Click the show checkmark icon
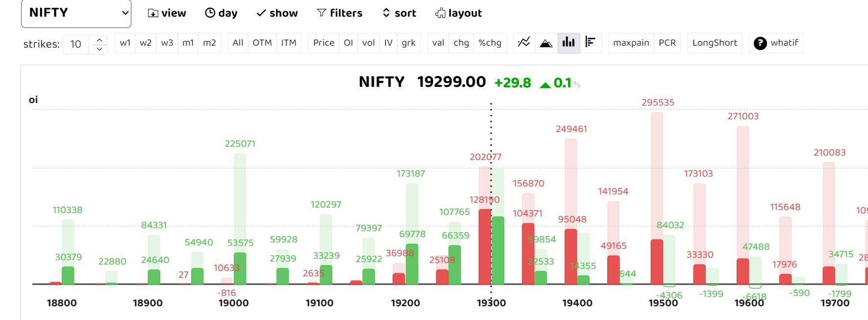868x320 pixels. click(261, 13)
